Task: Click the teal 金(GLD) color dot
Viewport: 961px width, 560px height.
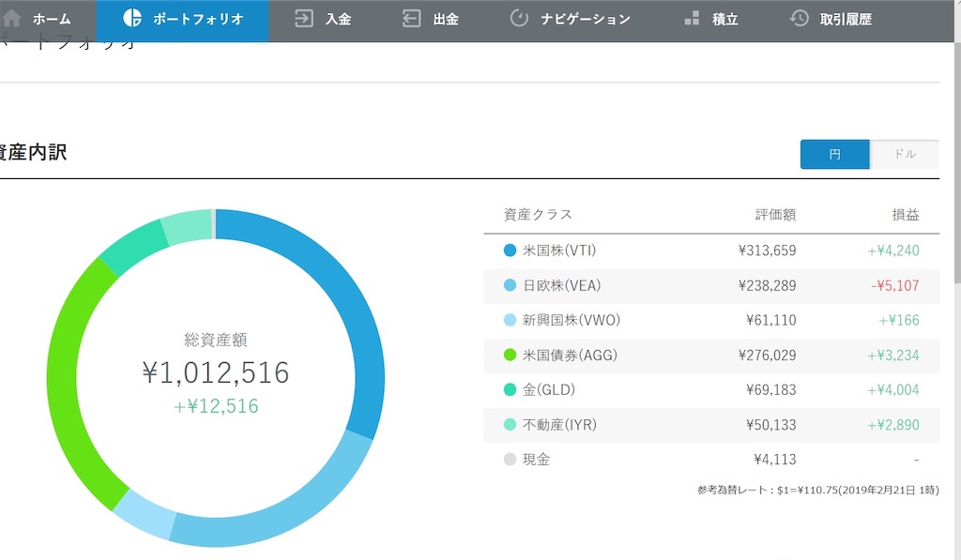Action: 511,390
